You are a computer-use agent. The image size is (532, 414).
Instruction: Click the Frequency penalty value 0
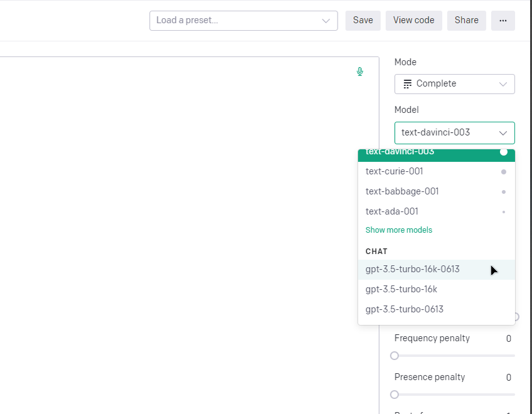tap(509, 339)
